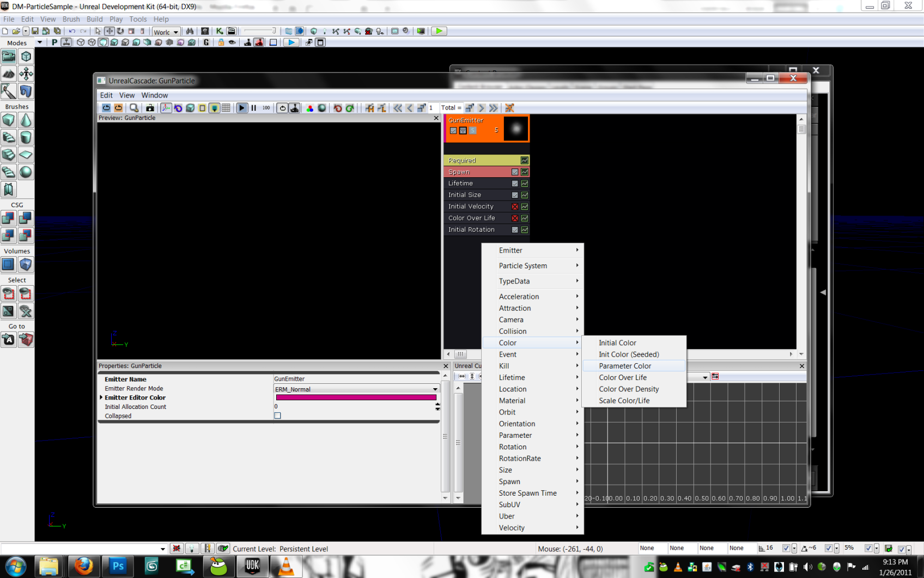Expand the Emitter Editor Color property
Screen dimensions: 924x578
pos(101,398)
